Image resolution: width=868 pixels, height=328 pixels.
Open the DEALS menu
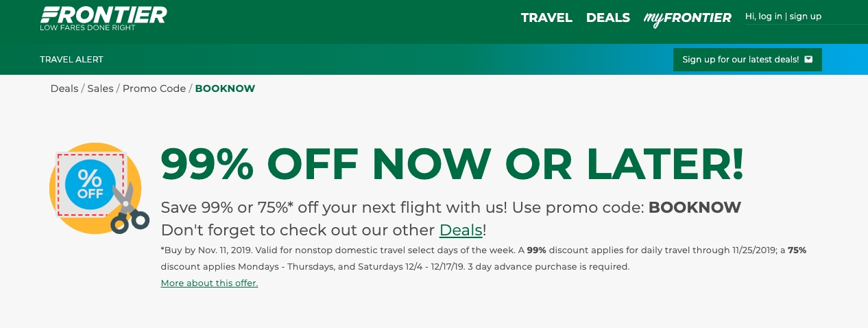[607, 18]
